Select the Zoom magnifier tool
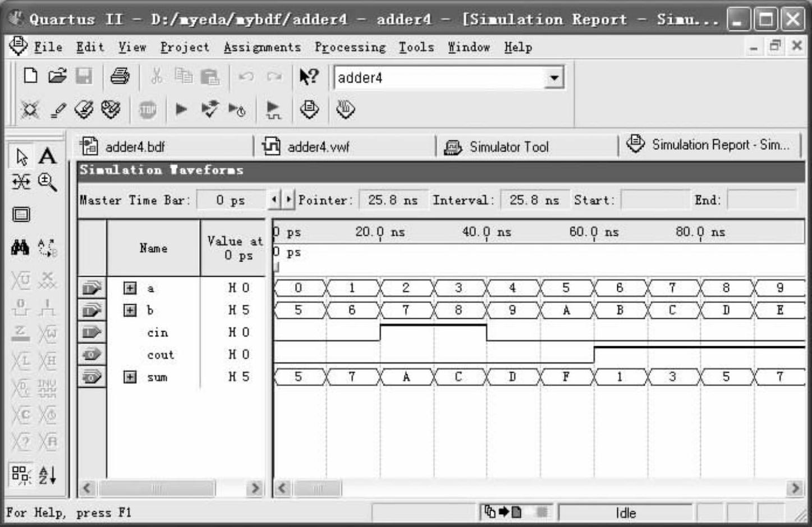Viewport: 812px width, 527px height. 47,182
